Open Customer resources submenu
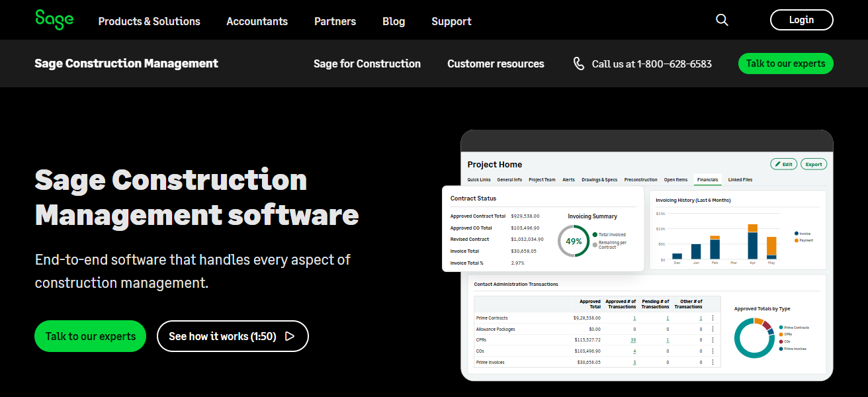The width and height of the screenshot is (868, 397). pyautogui.click(x=496, y=64)
